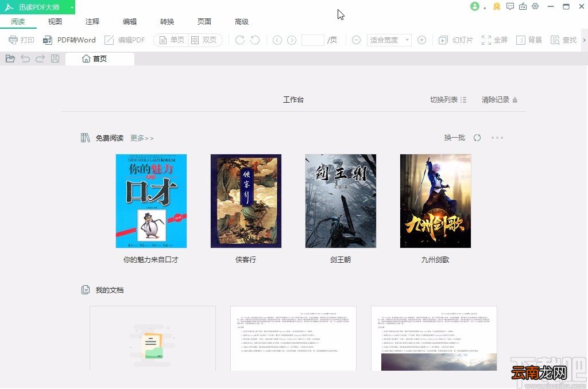Click the 编辑PDF tool
Image resolution: width=588 pixels, height=389 pixels.
pos(125,40)
